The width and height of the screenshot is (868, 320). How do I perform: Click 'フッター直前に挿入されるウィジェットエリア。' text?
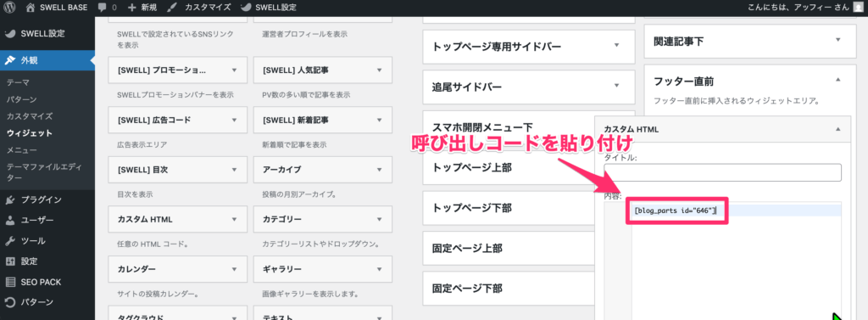[x=736, y=102]
